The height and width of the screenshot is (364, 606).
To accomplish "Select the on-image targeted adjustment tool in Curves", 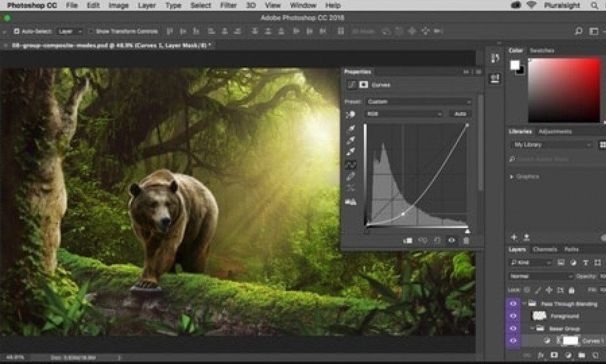I will pyautogui.click(x=351, y=114).
